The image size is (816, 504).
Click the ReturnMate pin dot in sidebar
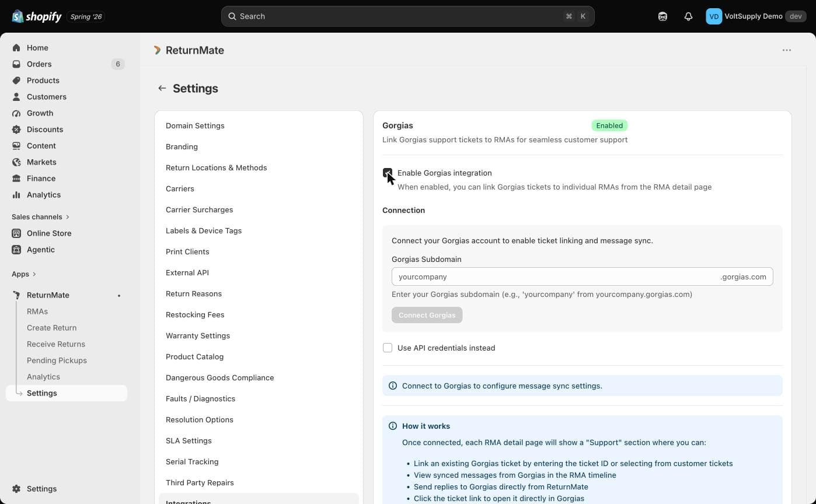pyautogui.click(x=119, y=296)
